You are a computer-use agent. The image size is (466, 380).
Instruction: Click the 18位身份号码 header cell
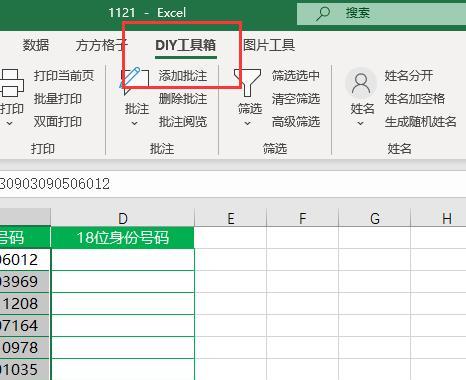coord(122,238)
